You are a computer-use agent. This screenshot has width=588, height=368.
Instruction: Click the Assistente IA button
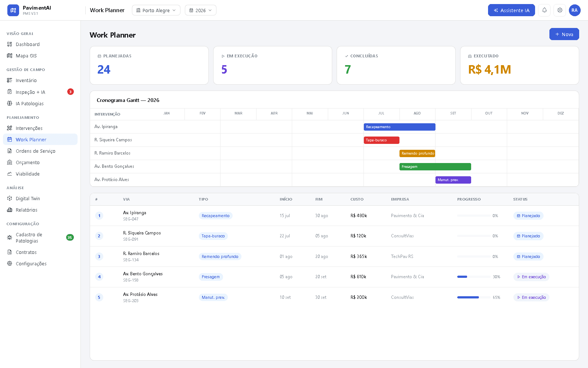[x=512, y=10]
